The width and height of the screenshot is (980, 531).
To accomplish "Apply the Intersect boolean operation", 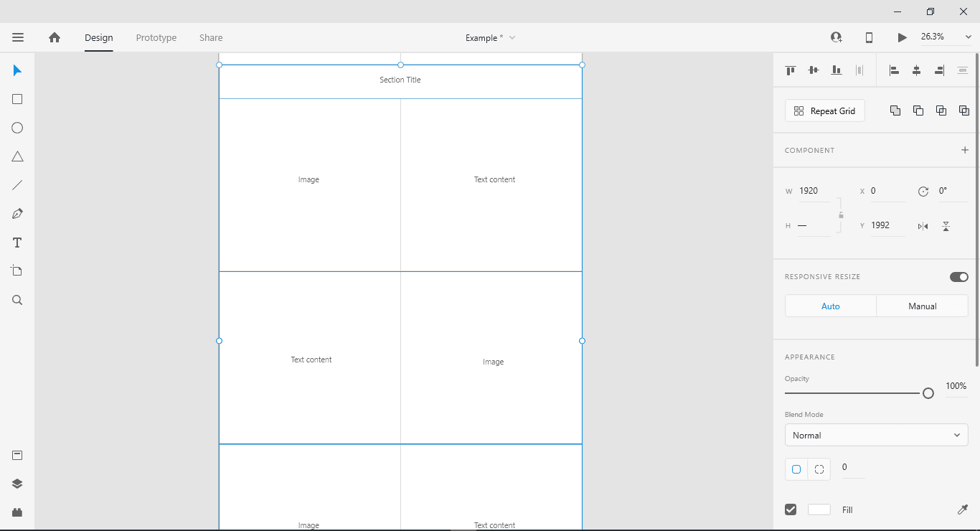I will [x=941, y=111].
